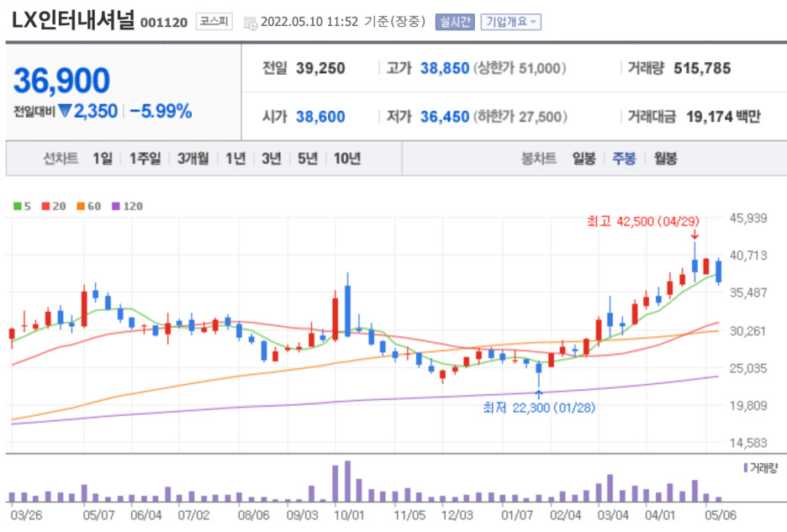This screenshot has height=532, width=787.
Task: Click the purple 120 moving average legend swatch
Action: (116, 206)
